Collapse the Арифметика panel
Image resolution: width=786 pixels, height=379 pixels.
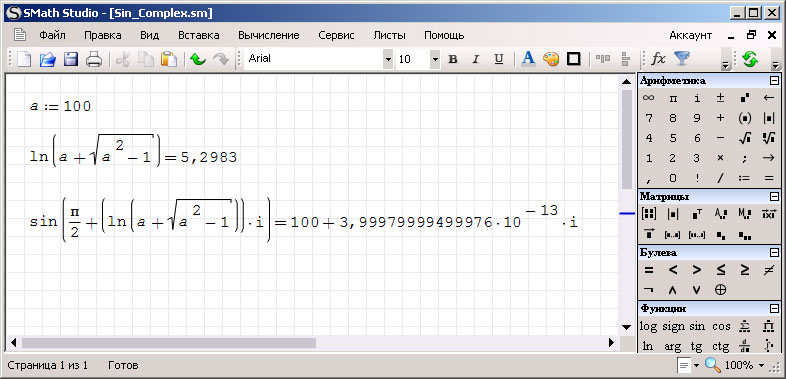pos(775,81)
